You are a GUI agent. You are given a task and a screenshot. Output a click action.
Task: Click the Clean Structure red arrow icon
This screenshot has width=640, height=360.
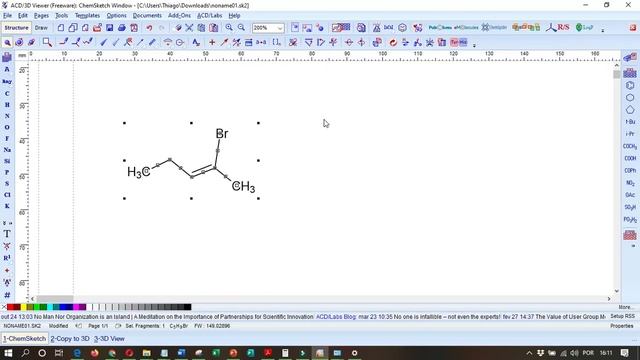(393, 42)
